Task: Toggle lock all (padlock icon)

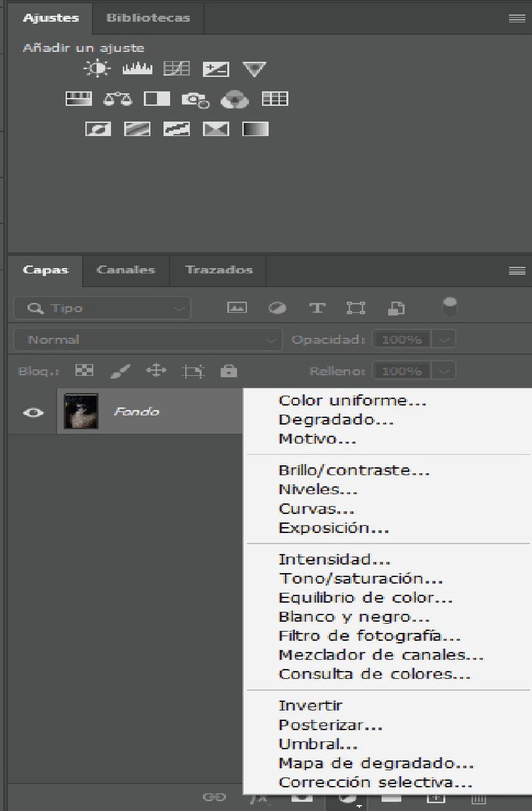Action: click(229, 371)
